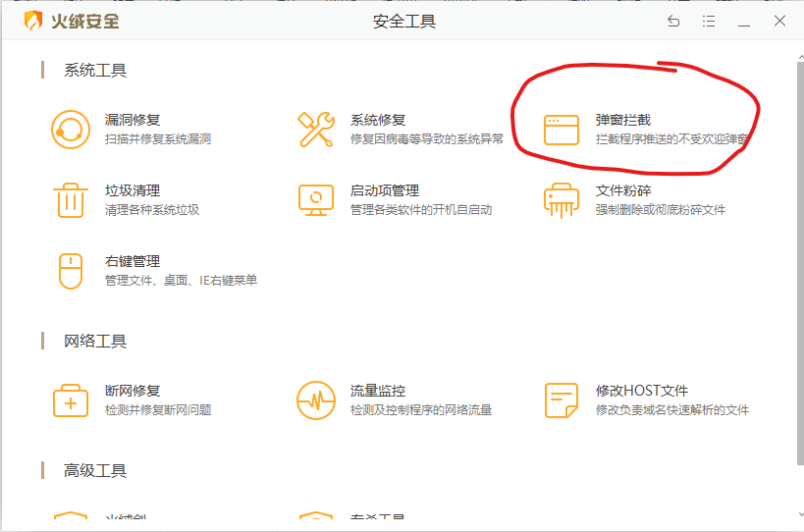Click description 扫描并修复系统漏洞
The image size is (804, 532).
coord(158,139)
